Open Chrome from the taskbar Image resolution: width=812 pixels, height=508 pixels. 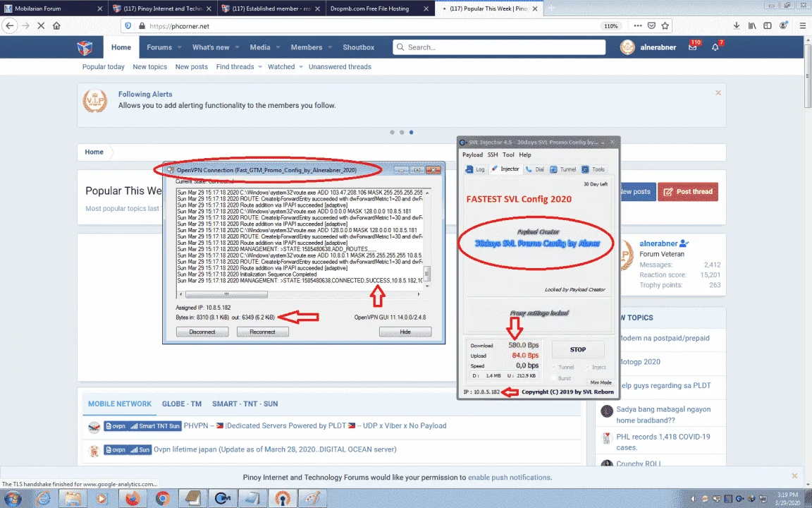163,499
